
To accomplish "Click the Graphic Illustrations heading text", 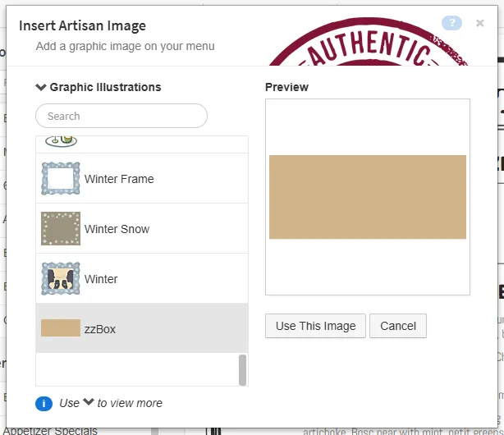I will [x=105, y=87].
